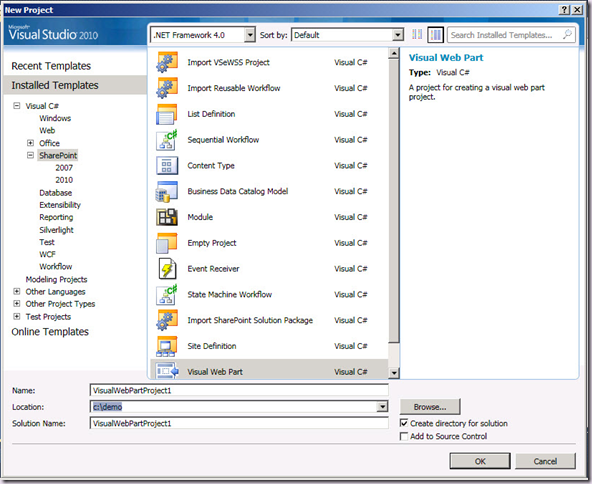Click the project Name input field
Screen dimensions: 592x484
(239, 390)
